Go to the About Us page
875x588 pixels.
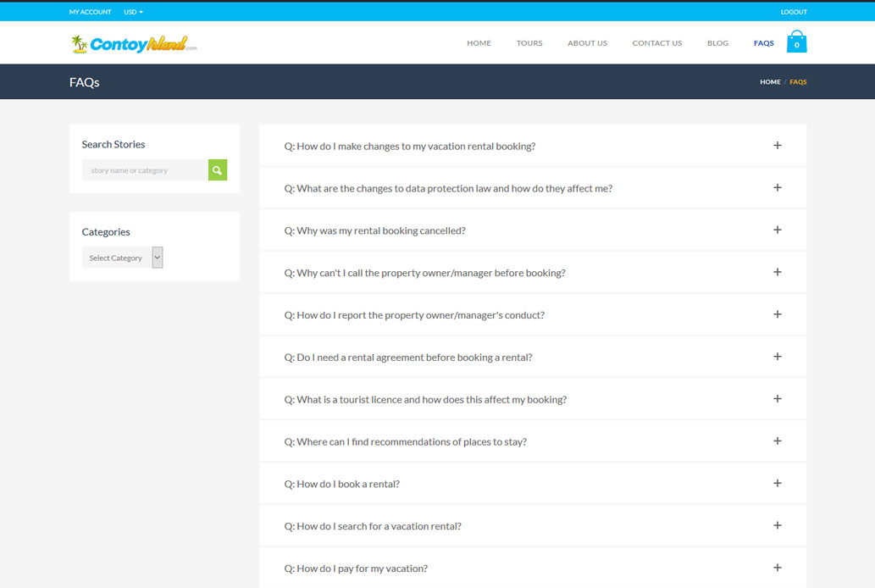(587, 43)
